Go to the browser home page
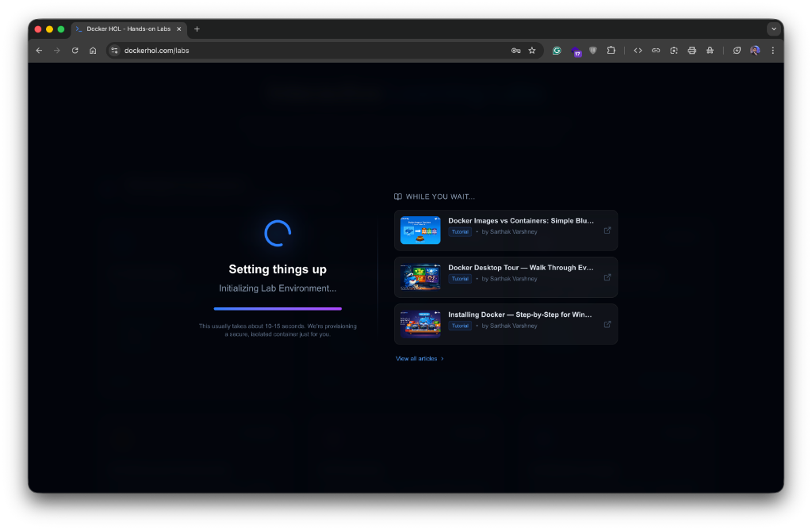Image resolution: width=812 pixels, height=530 pixels. tap(93, 51)
